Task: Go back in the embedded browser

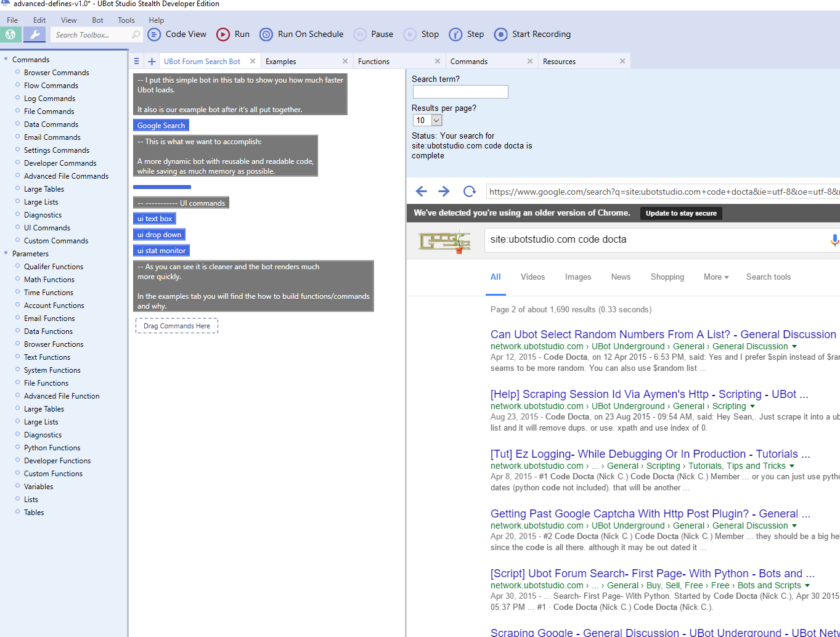Action: point(422,192)
